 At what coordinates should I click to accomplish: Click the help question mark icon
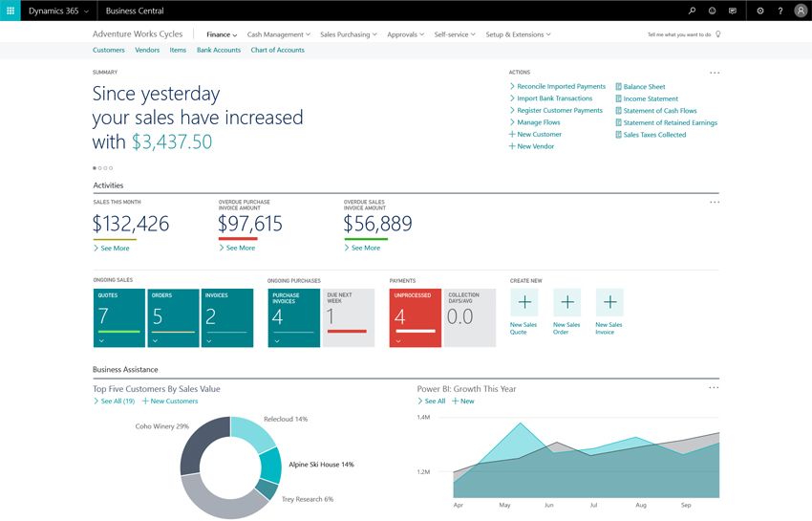780,11
